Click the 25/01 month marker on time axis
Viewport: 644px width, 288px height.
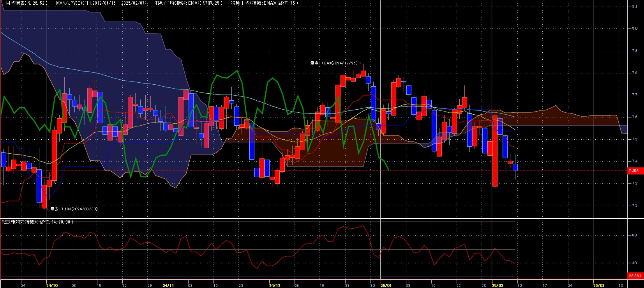point(386,285)
